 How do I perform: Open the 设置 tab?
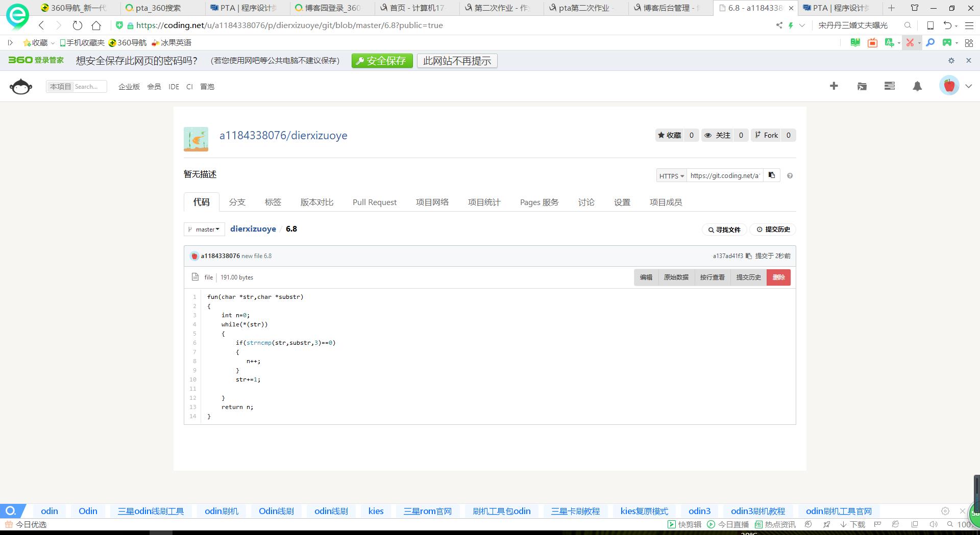coord(622,202)
